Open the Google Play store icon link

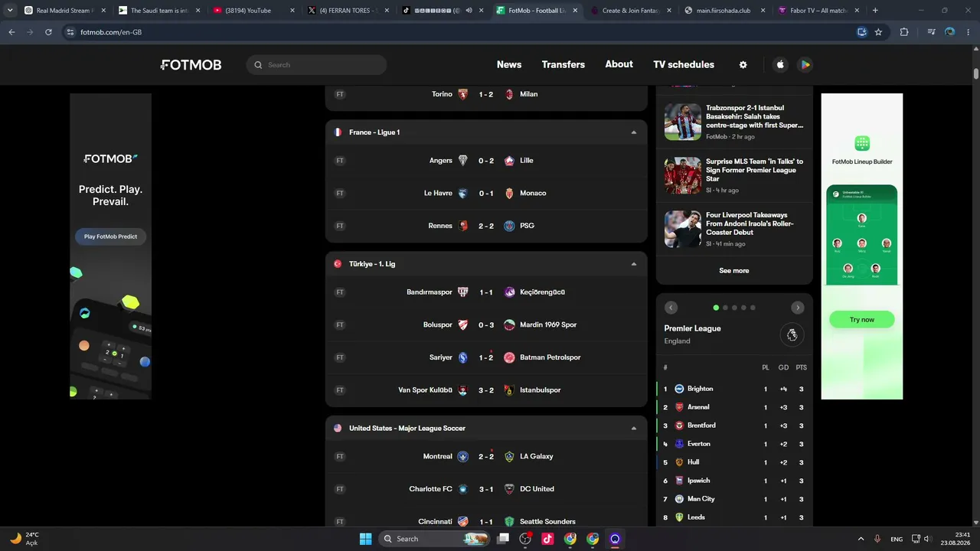[x=805, y=65]
